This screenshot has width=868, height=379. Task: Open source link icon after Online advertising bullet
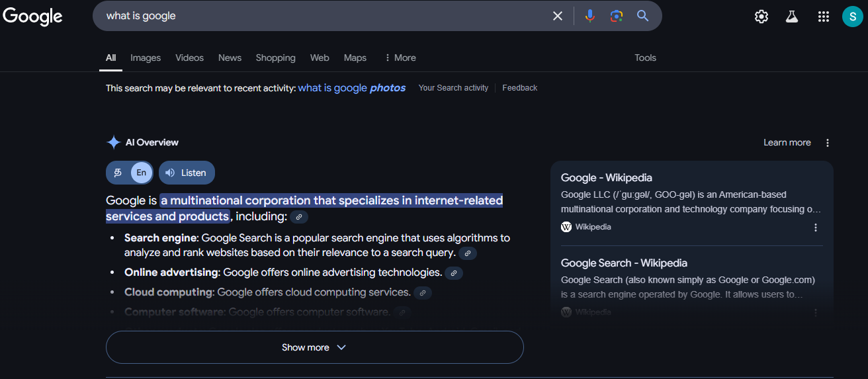coord(454,273)
